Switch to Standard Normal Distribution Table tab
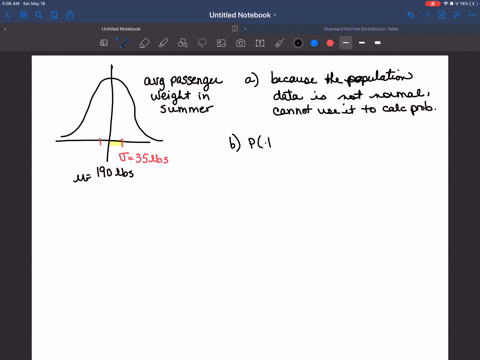This screenshot has height=360, width=480. (x=361, y=29)
